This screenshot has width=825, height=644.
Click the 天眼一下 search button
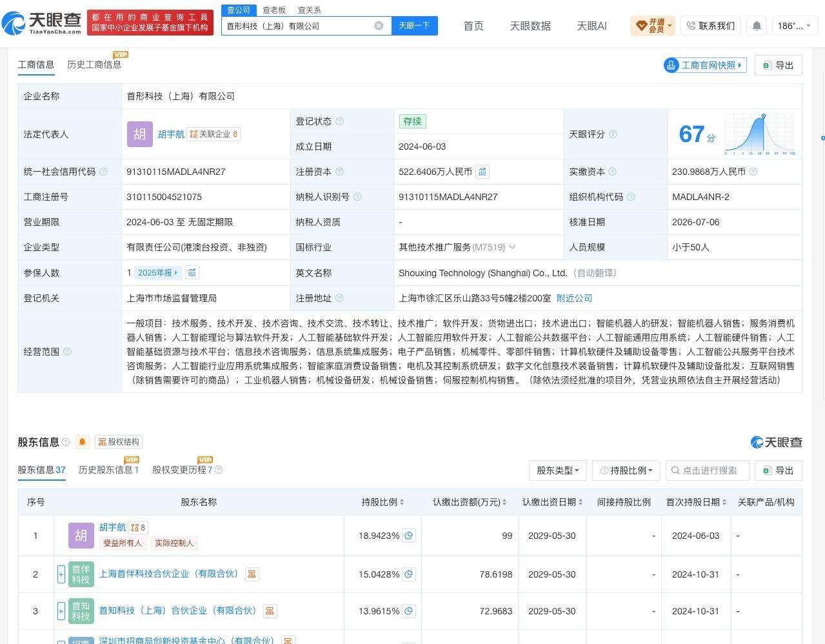415,26
